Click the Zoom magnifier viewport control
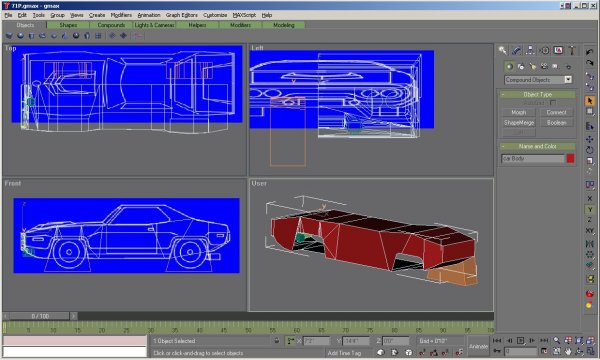Image resolution: width=600 pixels, height=360 pixels. (x=557, y=340)
